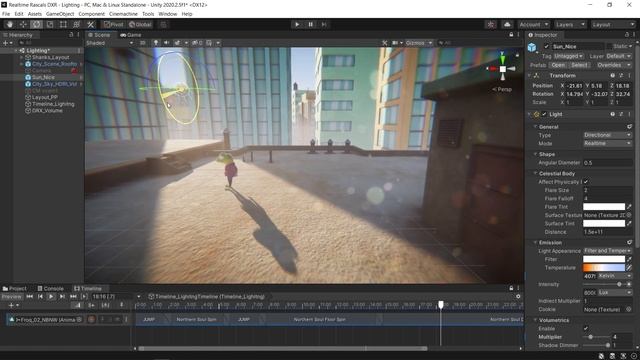Select DXR_Volume in the Hierarchy
This screenshot has height=360, width=640.
coord(47,111)
